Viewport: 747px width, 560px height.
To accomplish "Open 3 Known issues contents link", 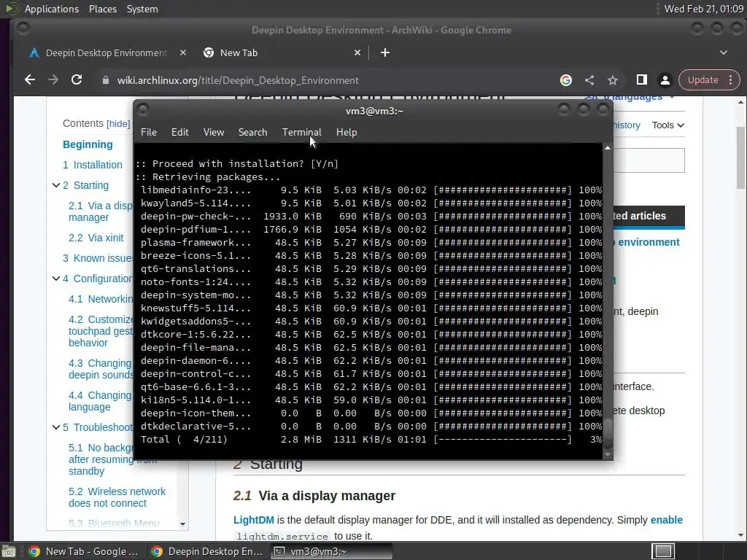I will pos(98,258).
